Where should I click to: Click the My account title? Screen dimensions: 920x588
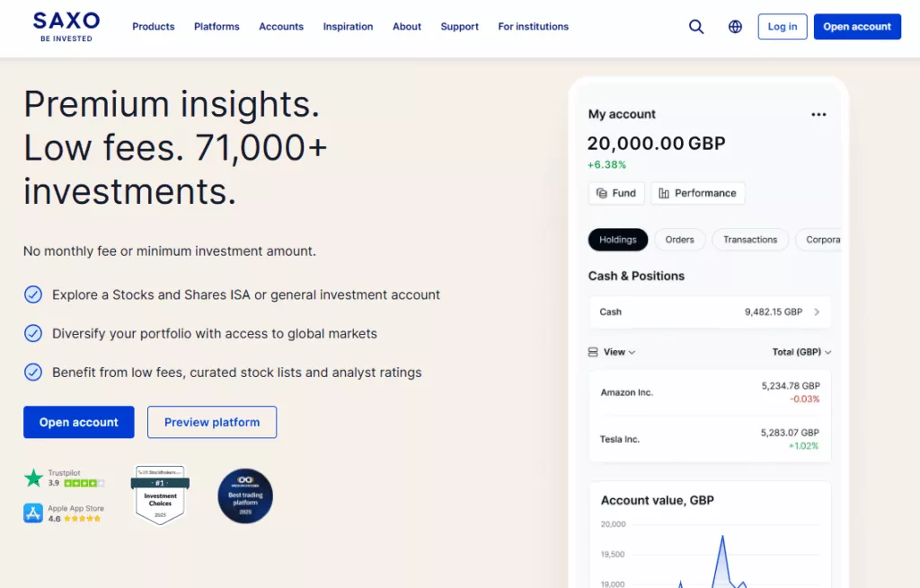[622, 114]
